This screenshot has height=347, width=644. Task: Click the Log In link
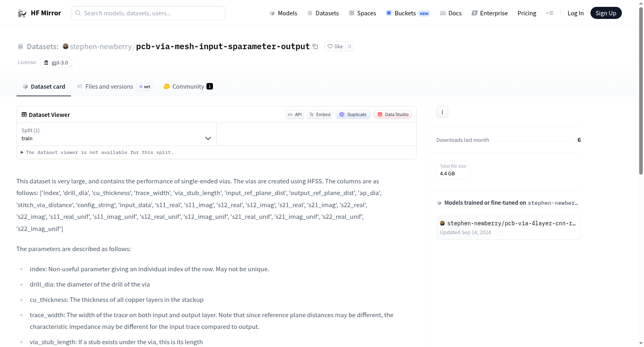click(576, 13)
